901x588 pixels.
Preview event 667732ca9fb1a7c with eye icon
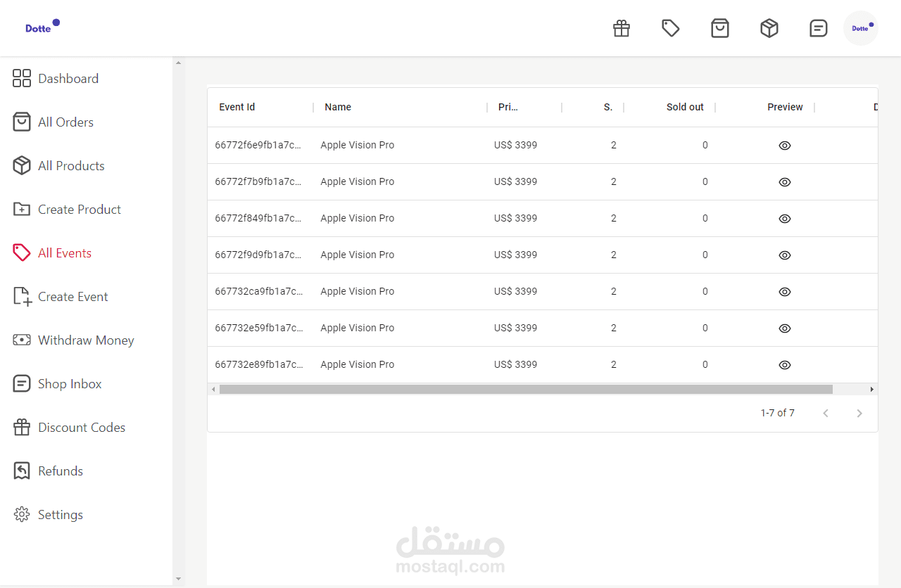pyautogui.click(x=785, y=292)
